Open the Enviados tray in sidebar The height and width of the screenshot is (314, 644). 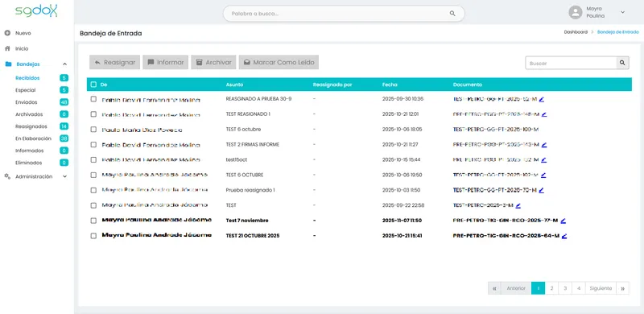pos(27,102)
